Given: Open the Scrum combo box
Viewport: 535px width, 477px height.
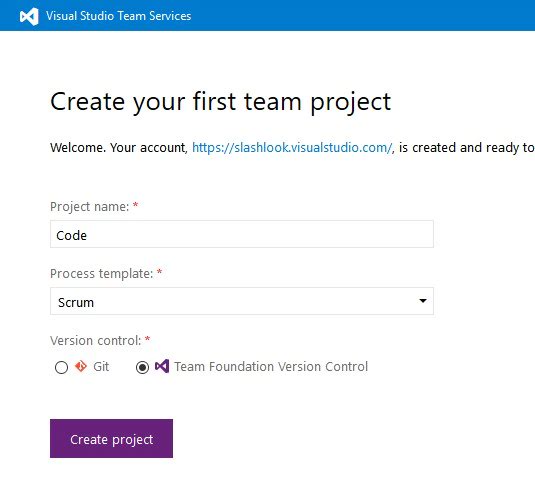Looking at the screenshot, I should coord(242,301).
